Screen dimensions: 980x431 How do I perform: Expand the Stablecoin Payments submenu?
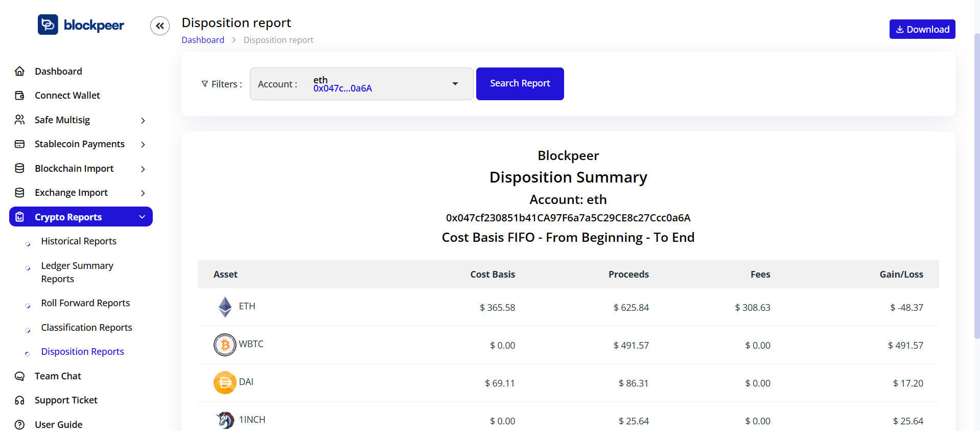point(143,145)
